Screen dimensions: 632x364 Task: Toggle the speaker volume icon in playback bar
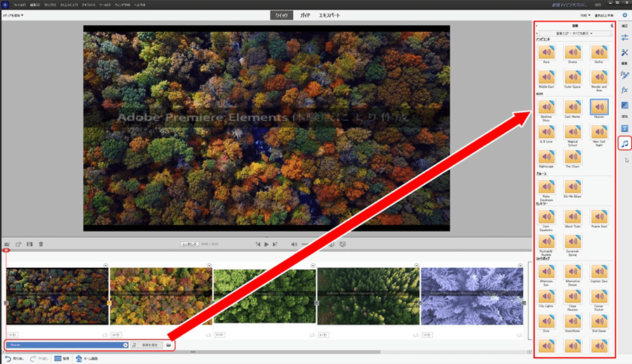[x=294, y=244]
